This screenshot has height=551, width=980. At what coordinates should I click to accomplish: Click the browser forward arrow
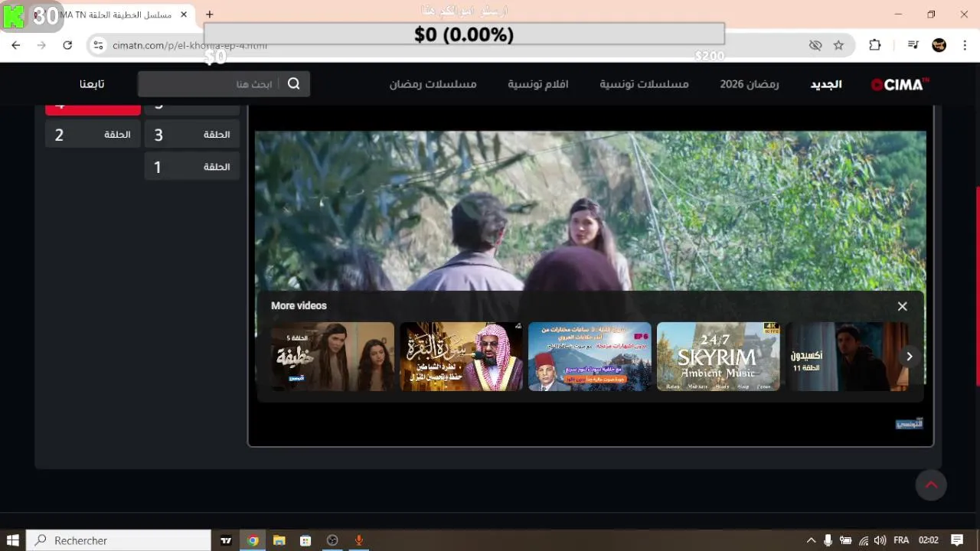coord(41,45)
